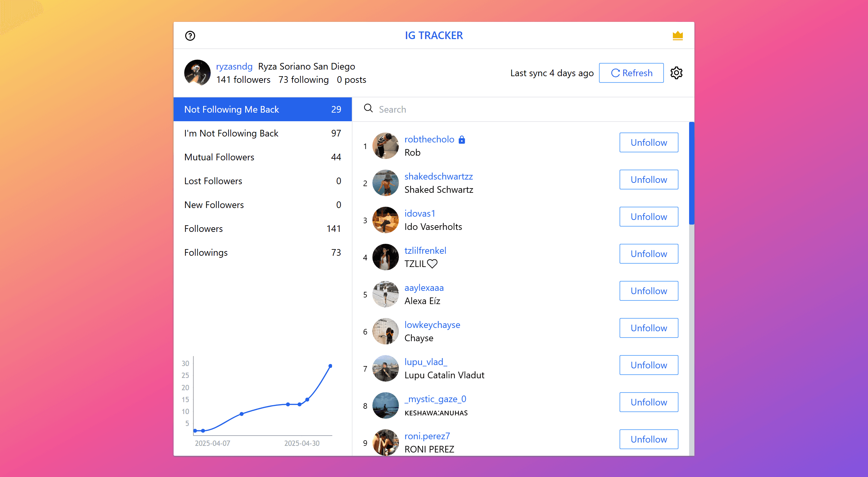The width and height of the screenshot is (868, 477).
Task: Open the help icon
Action: coord(190,35)
